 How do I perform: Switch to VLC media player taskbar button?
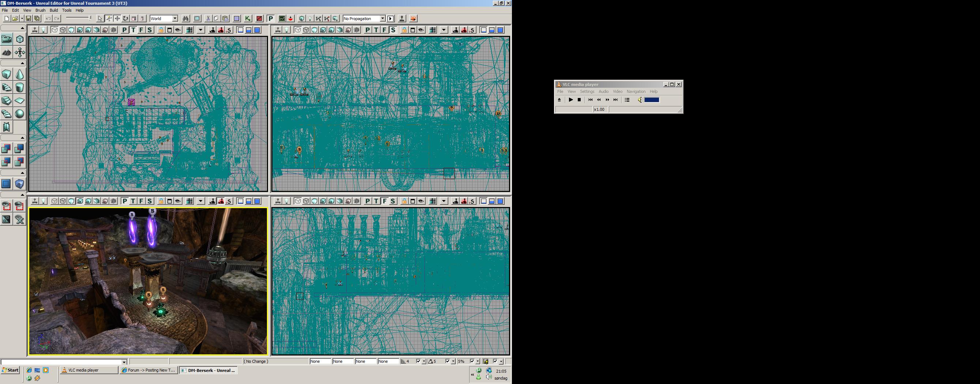[x=89, y=370]
